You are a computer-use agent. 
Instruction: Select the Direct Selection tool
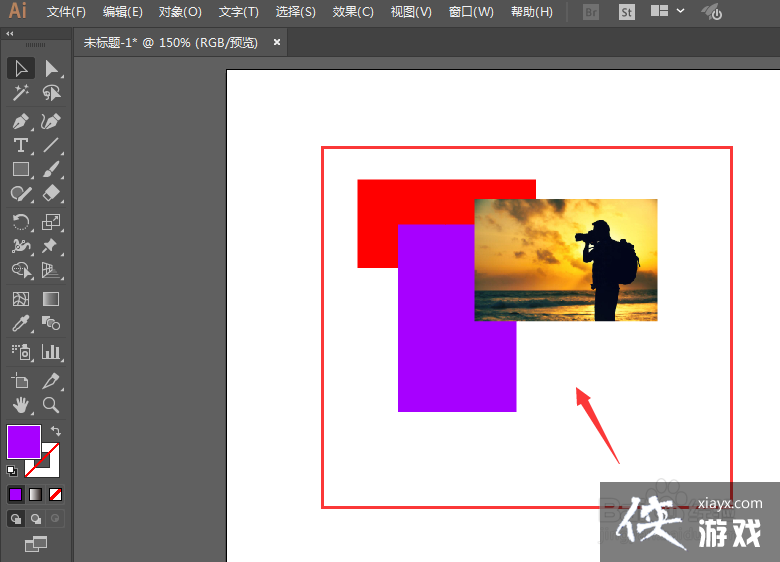(x=51, y=69)
